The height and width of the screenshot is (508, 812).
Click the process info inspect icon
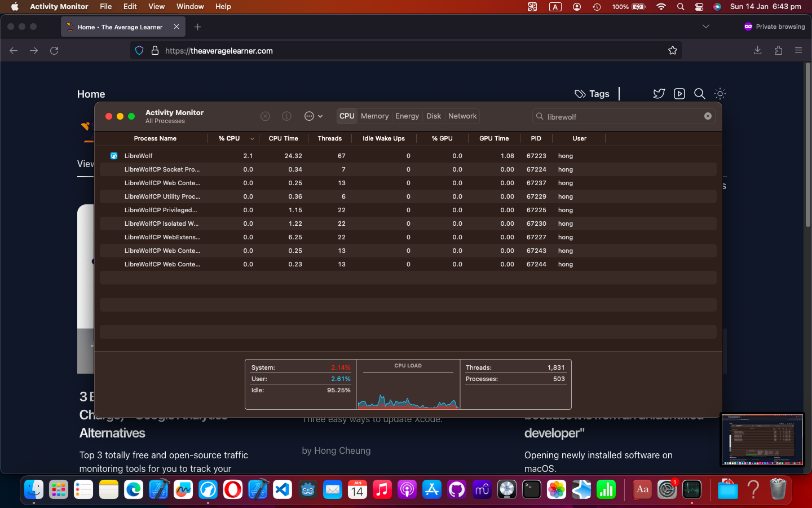286,116
